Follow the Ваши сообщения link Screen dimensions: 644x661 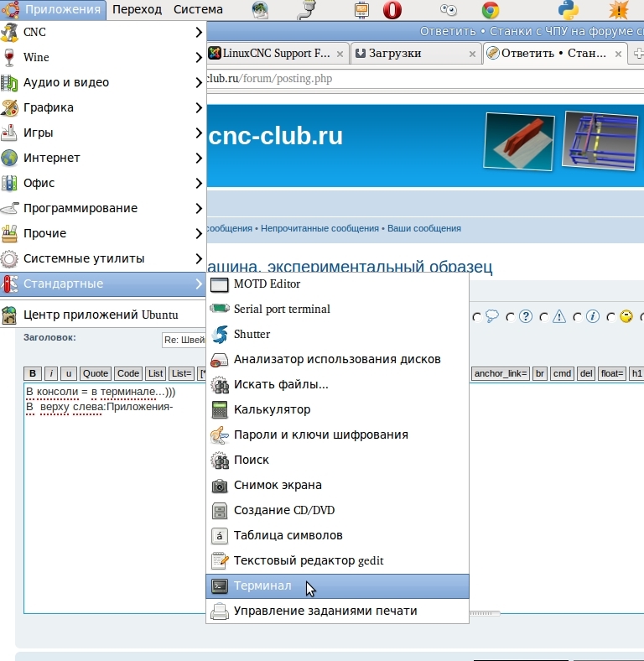point(424,228)
